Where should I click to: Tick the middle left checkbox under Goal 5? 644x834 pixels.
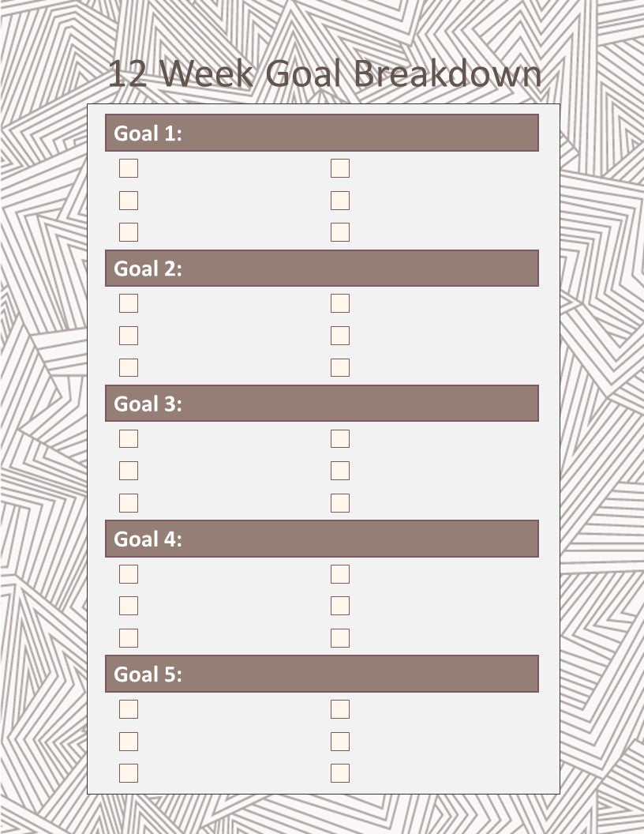[129, 742]
